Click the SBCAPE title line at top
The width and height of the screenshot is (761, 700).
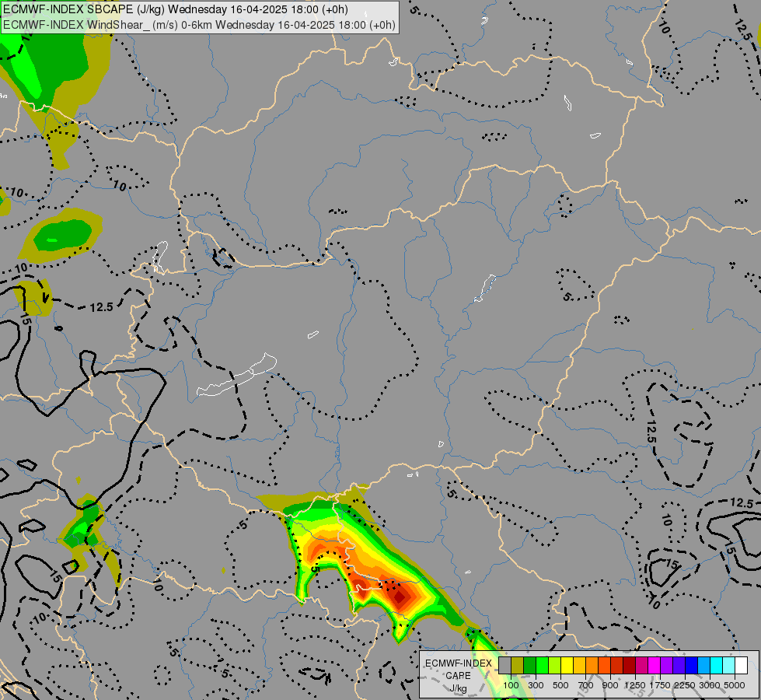pos(175,9)
